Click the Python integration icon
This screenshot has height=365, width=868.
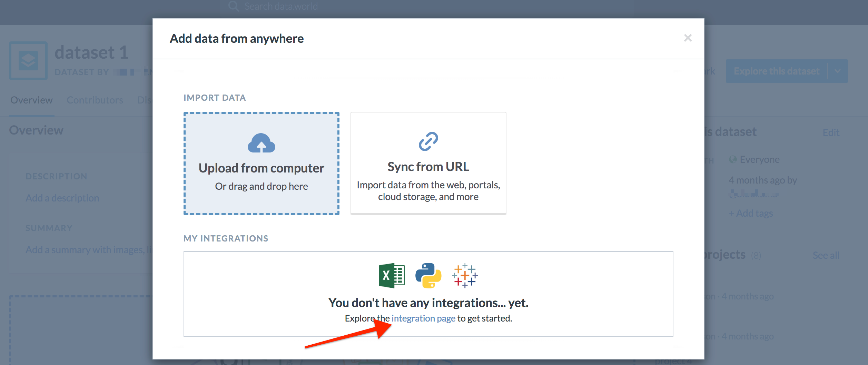pos(428,276)
